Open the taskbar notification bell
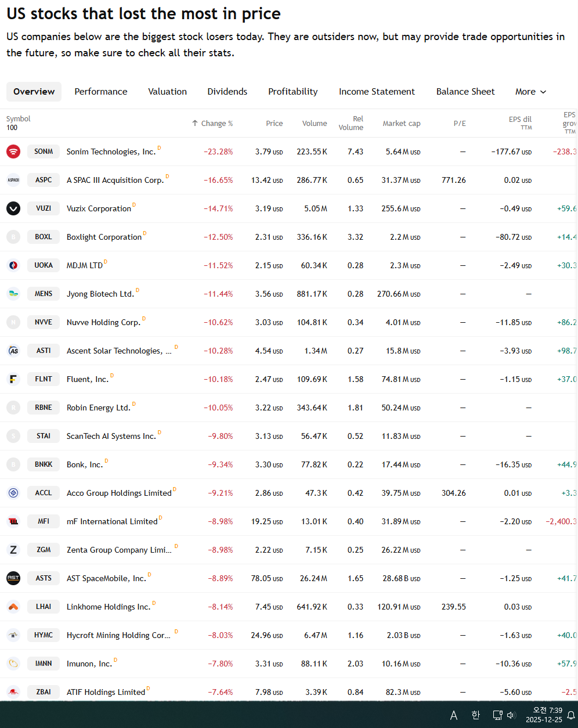 pyautogui.click(x=571, y=715)
